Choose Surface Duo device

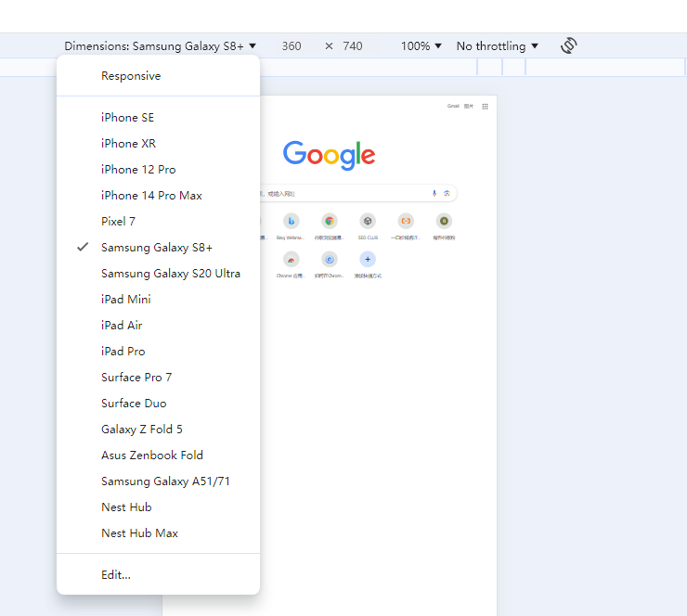(x=158, y=404)
